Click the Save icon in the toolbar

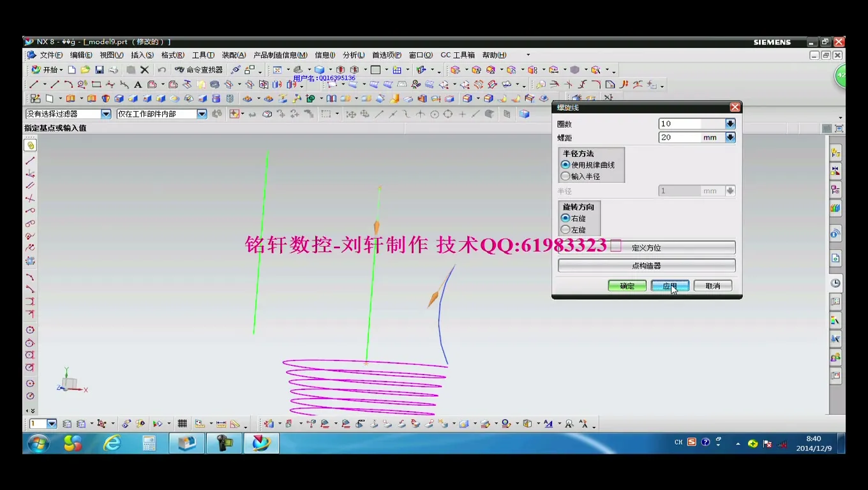(98, 70)
